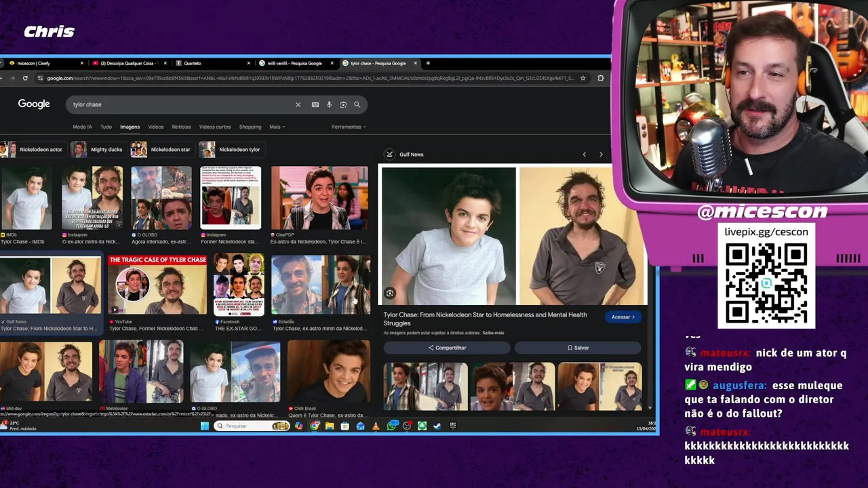Show previous image in preview panel
The height and width of the screenshot is (488, 868).
(x=584, y=155)
